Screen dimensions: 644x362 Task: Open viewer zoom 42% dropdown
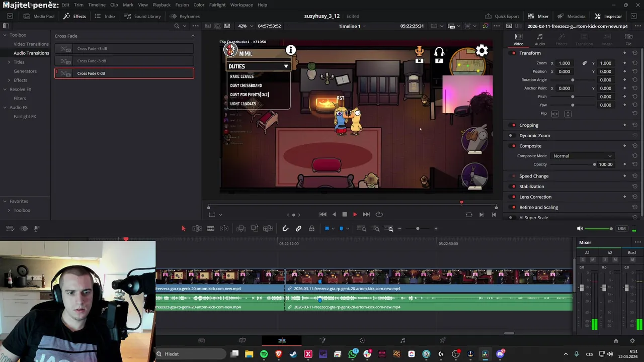[246, 26]
